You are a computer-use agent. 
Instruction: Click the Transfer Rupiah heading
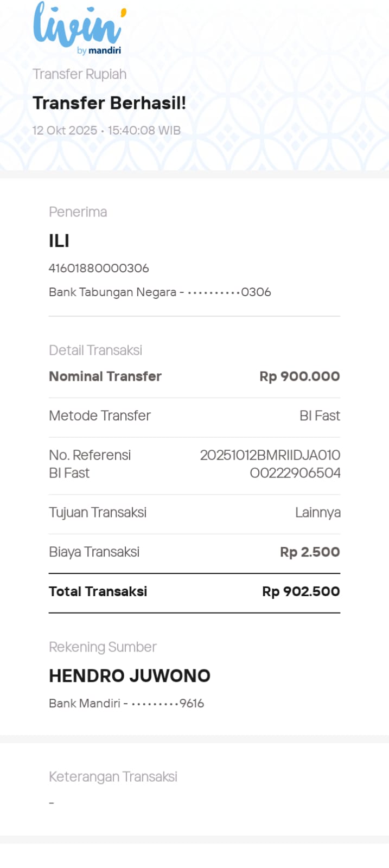(x=79, y=74)
